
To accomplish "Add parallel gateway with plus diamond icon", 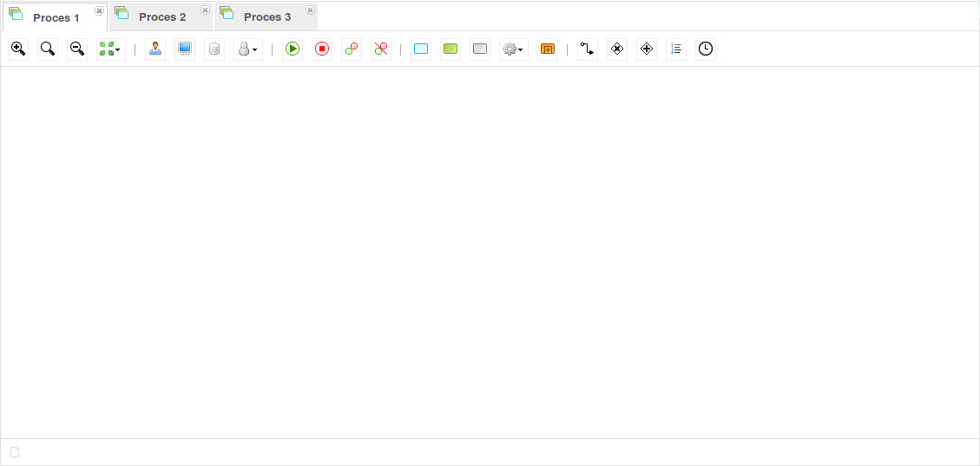I will 647,49.
